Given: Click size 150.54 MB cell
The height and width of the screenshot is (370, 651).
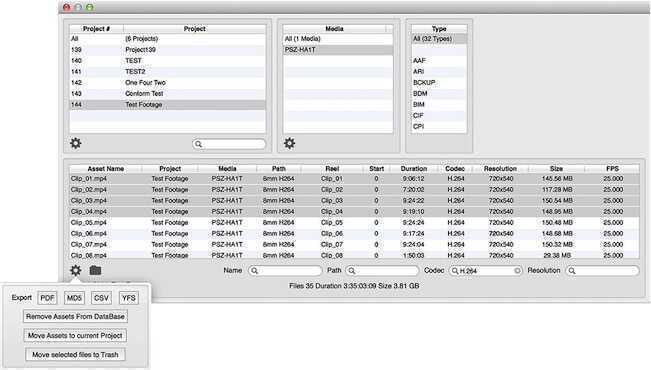Looking at the screenshot, I should coord(557,201).
